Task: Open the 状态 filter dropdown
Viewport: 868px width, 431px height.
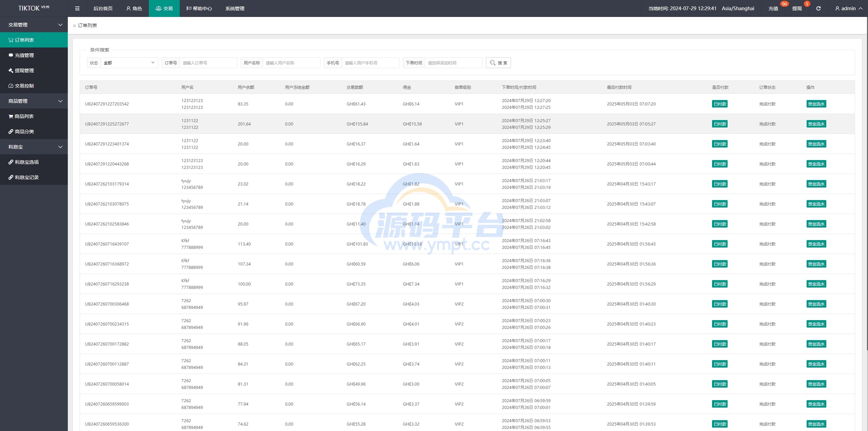Action: tap(129, 63)
